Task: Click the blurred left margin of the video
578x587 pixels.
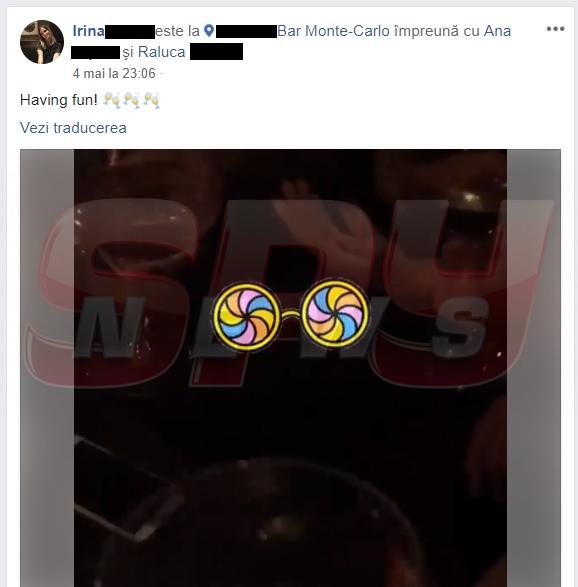Action: 47,368
